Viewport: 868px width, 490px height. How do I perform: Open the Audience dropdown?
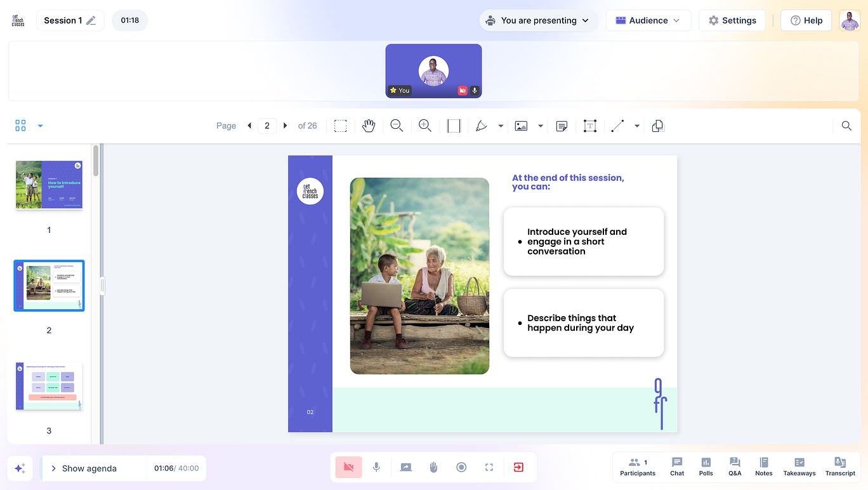coord(648,20)
